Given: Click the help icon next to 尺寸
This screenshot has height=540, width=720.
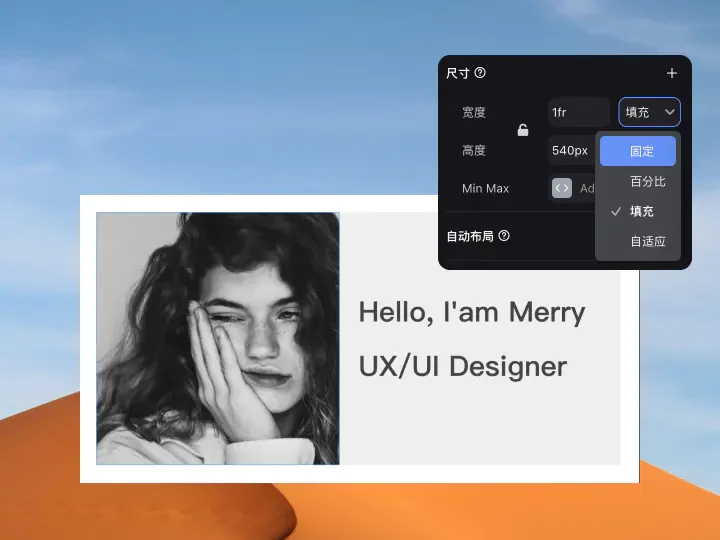Looking at the screenshot, I should pyautogui.click(x=480, y=73).
